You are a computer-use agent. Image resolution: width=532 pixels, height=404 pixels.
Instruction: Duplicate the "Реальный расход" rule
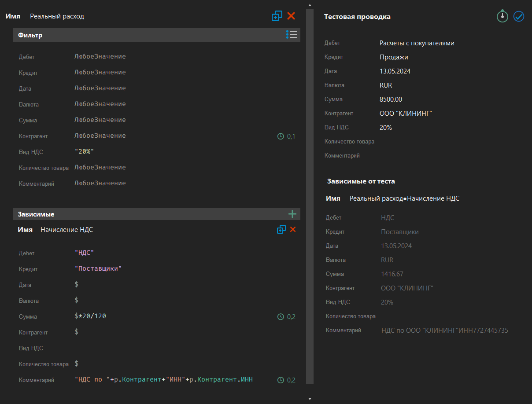click(277, 16)
